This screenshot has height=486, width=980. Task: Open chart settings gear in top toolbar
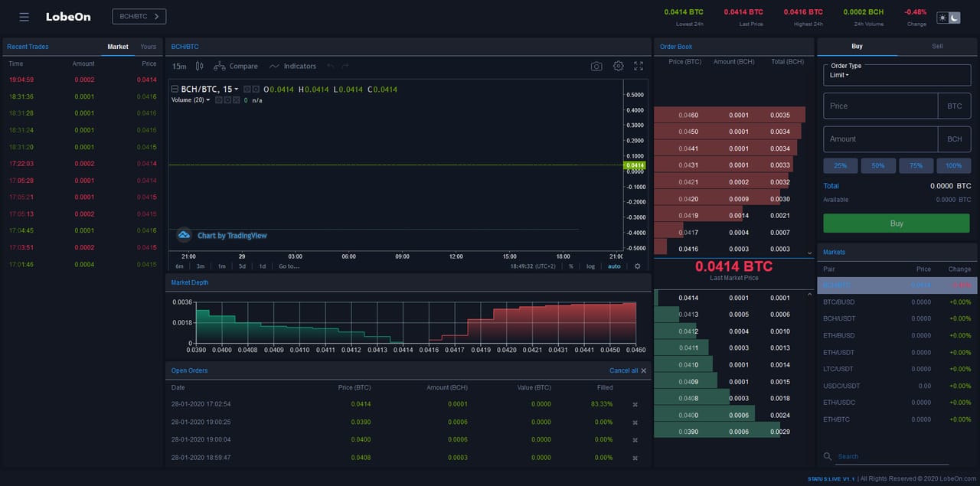point(619,67)
